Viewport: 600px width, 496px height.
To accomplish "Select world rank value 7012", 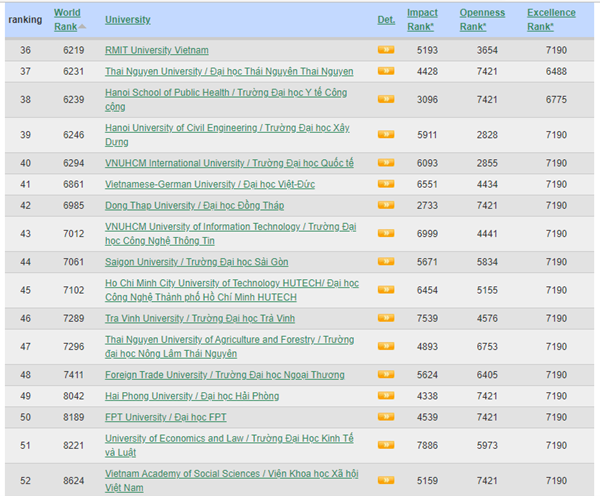I will tap(73, 233).
